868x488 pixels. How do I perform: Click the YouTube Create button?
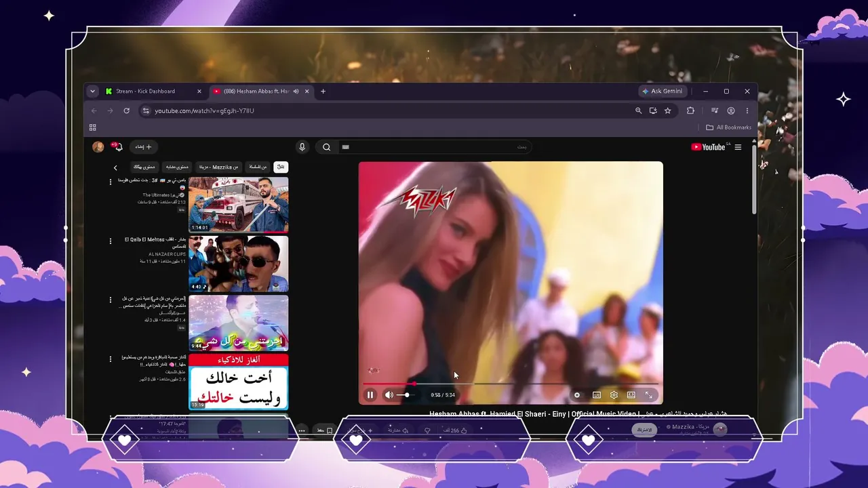[144, 147]
